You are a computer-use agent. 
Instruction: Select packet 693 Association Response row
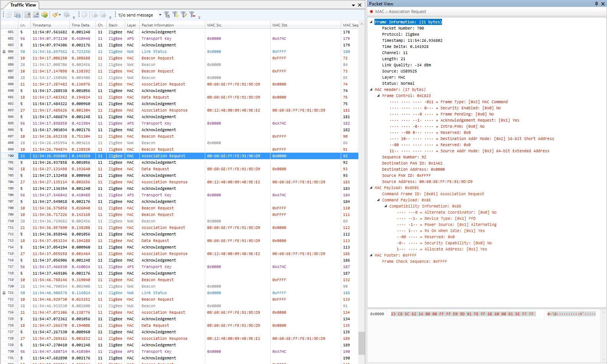pos(180,110)
